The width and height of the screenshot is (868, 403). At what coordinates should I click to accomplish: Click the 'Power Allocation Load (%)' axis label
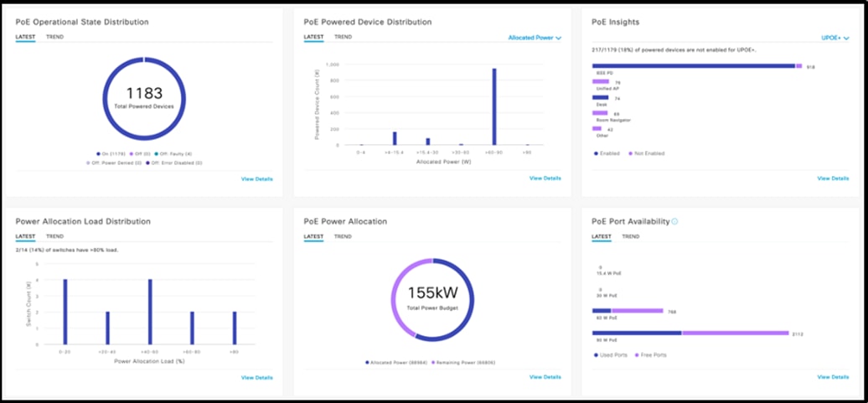pyautogui.click(x=149, y=360)
